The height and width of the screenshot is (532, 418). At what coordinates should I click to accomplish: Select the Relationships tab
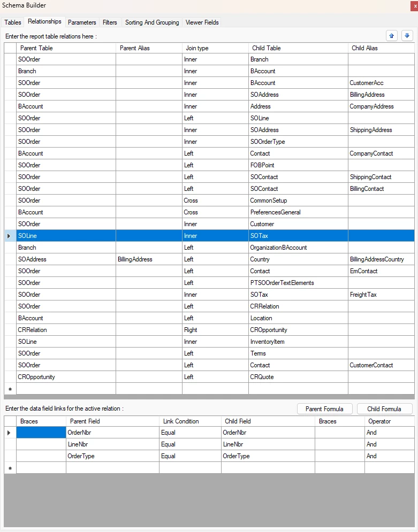[x=44, y=21]
